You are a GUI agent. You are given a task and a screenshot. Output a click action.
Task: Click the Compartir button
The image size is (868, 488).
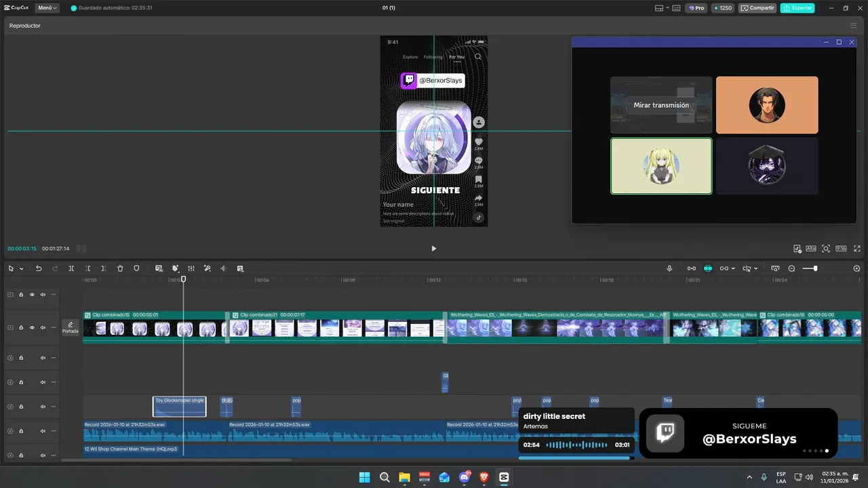(758, 8)
